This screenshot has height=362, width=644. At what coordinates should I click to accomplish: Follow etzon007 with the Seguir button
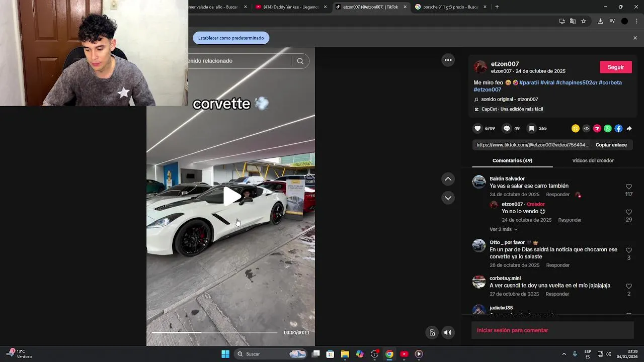click(x=616, y=67)
